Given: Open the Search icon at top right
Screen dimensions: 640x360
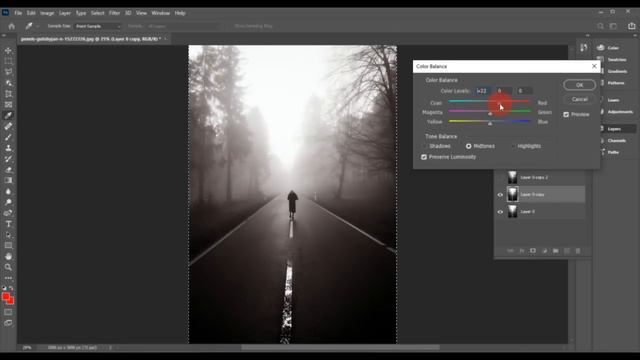Looking at the screenshot, I should [600, 26].
